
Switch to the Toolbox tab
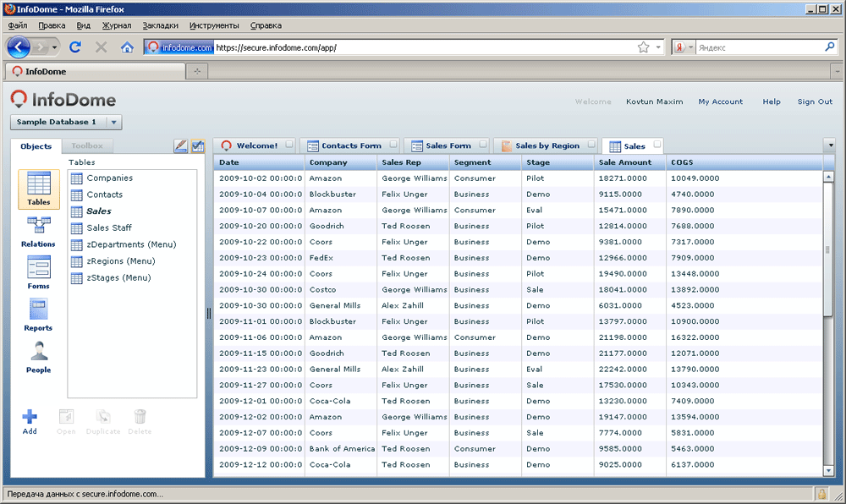(87, 146)
